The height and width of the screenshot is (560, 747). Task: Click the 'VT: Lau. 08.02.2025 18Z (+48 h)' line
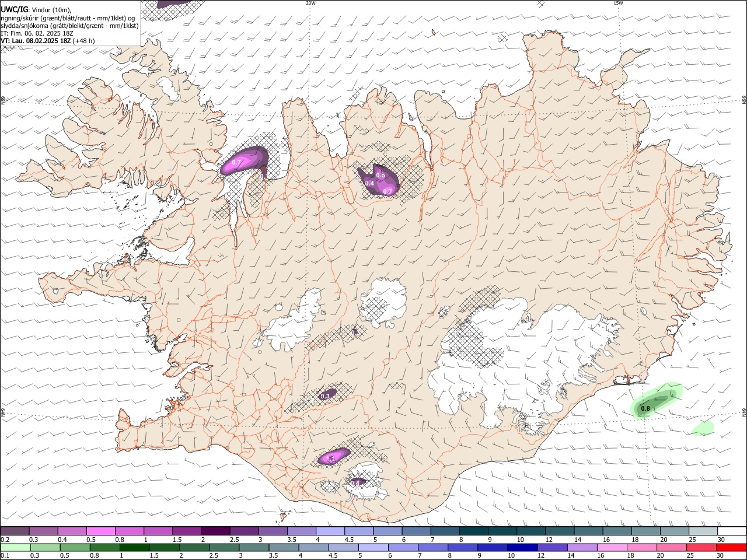pos(48,41)
